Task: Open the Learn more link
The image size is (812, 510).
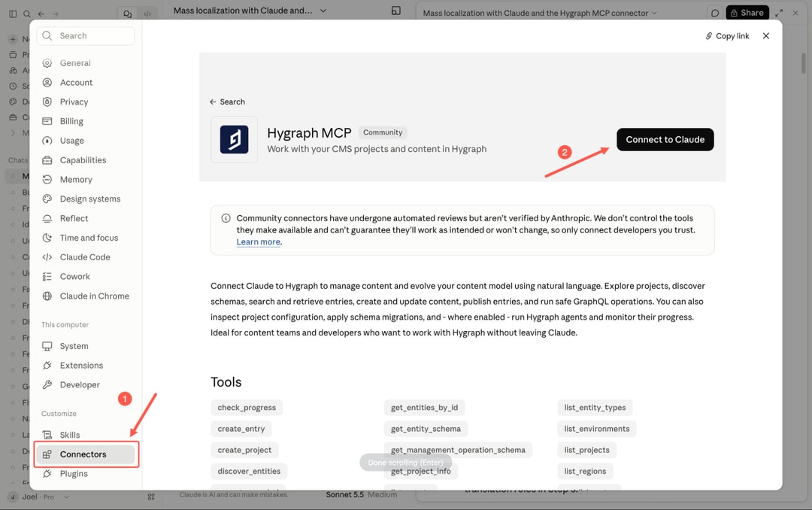Action: click(x=259, y=242)
